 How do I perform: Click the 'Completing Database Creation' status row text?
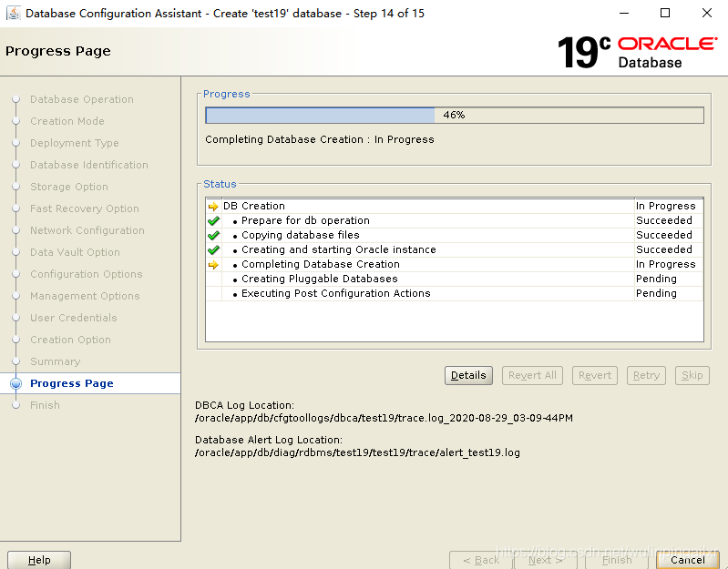click(321, 264)
